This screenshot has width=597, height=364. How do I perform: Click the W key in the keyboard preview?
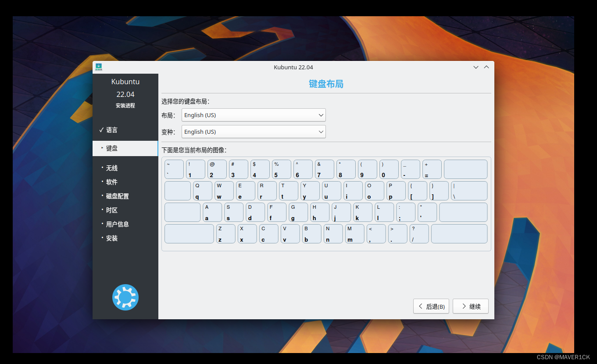point(224,191)
